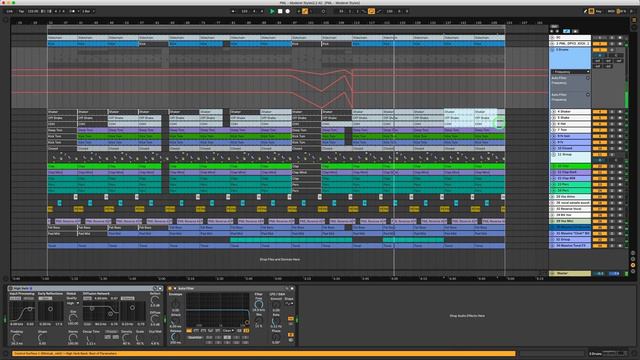Fold Auto Filter device with title triangle
This screenshot has width=640, height=360.
(x=175, y=288)
